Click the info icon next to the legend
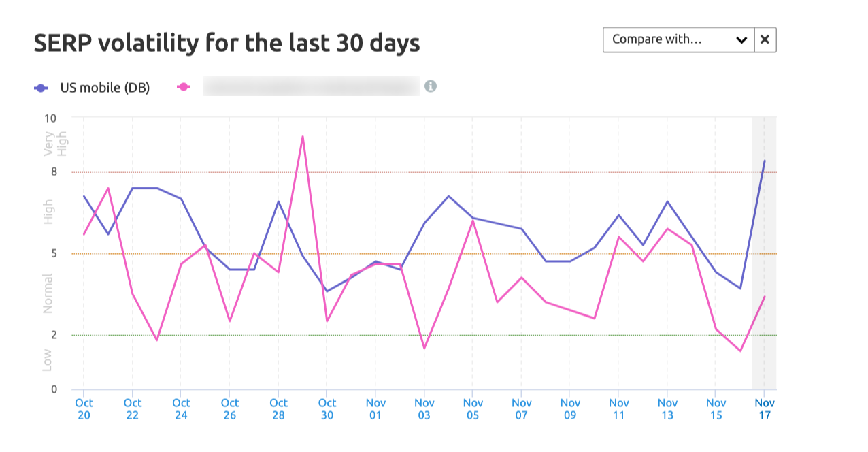Viewport: 868px width, 452px height. [431, 86]
